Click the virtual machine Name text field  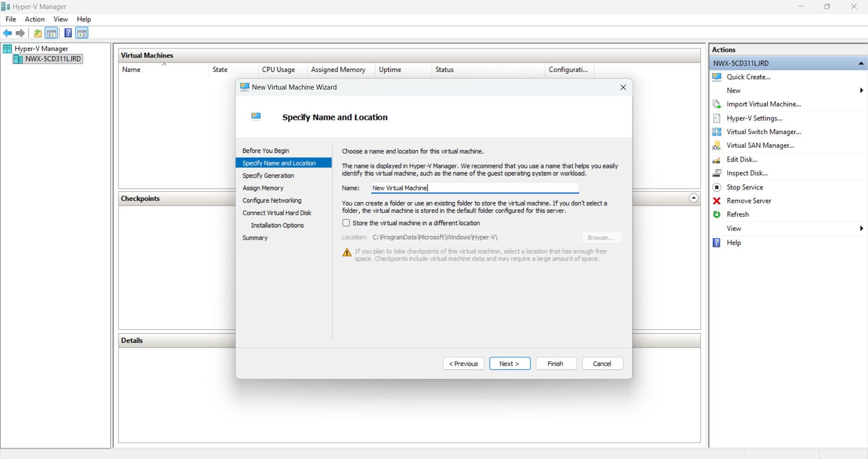(x=474, y=188)
